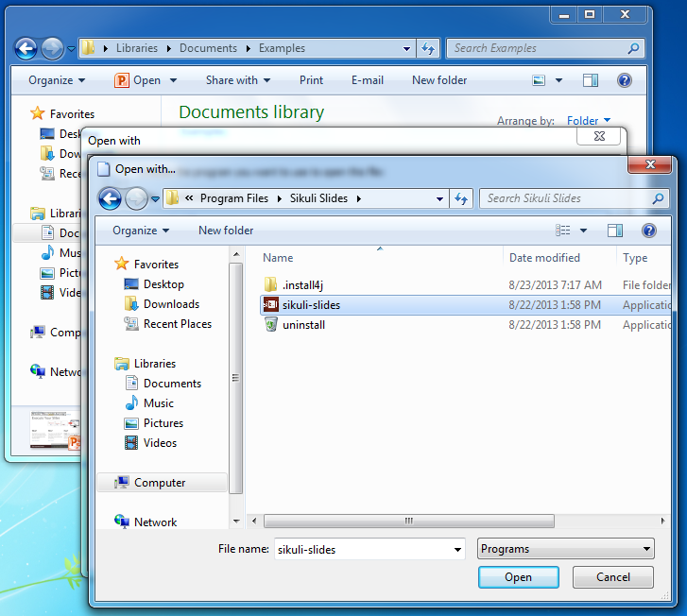Click the search magnifier in Search Examples

click(633, 48)
